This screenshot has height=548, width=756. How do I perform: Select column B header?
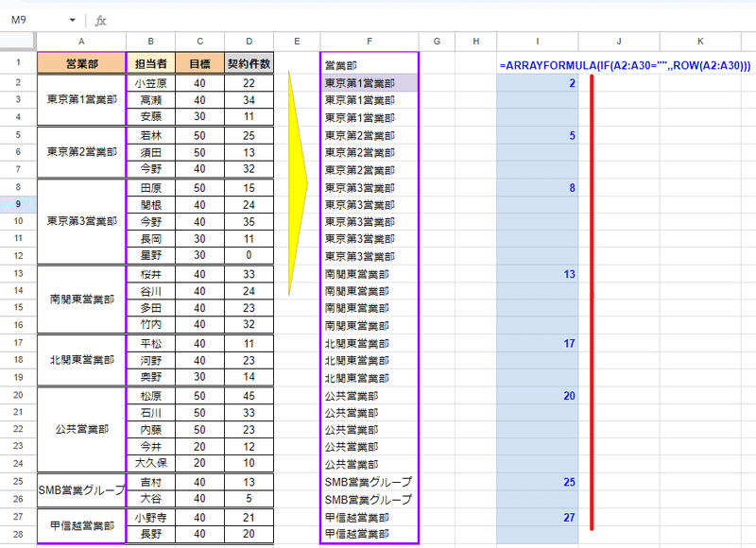(x=151, y=42)
